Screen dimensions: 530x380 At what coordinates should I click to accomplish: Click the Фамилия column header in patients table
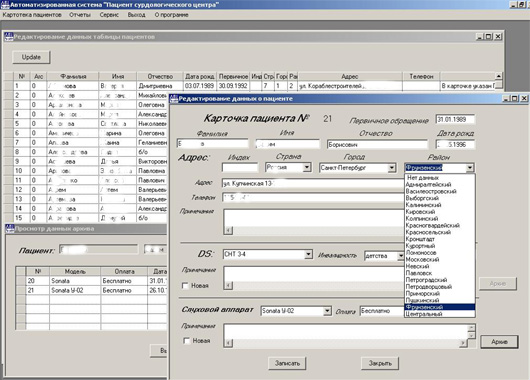pyautogui.click(x=73, y=76)
